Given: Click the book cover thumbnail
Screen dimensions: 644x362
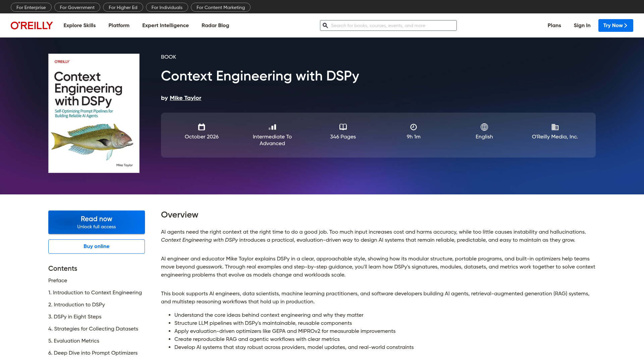Looking at the screenshot, I should pos(94,113).
